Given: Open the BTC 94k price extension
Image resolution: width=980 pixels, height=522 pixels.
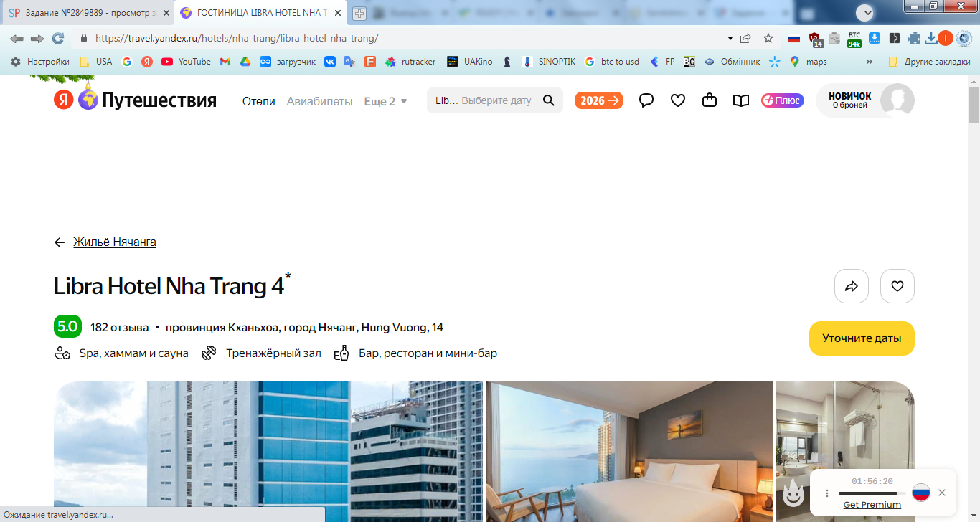Looking at the screenshot, I should [854, 39].
